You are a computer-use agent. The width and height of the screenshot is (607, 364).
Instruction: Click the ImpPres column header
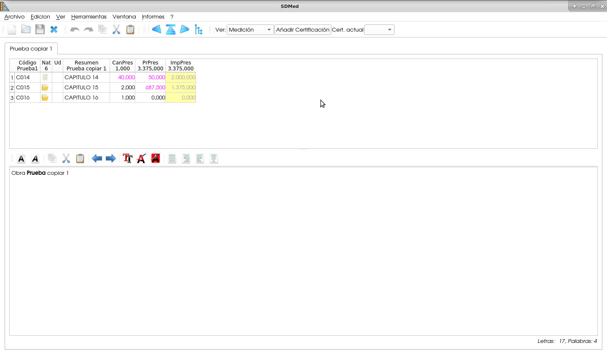coord(181,65)
